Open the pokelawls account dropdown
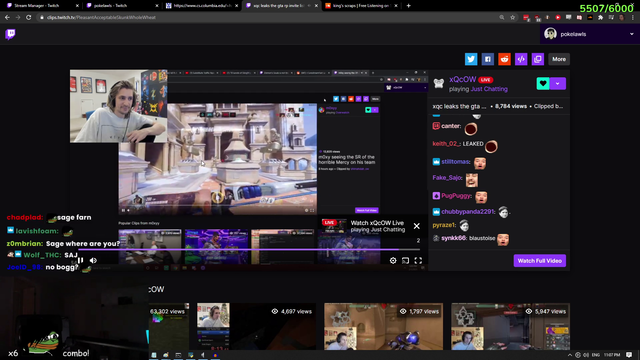The height and width of the screenshot is (360, 640). pos(589,34)
